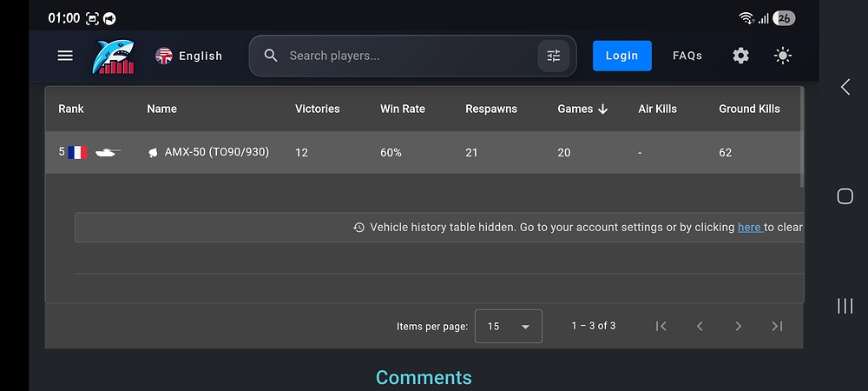Screen dimensions: 868x391
Task: Click the 60% win rate cell
Action: 391,153
